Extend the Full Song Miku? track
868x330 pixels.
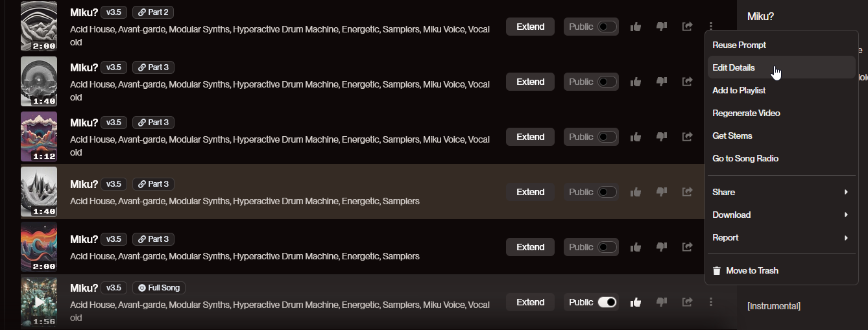[530, 302]
